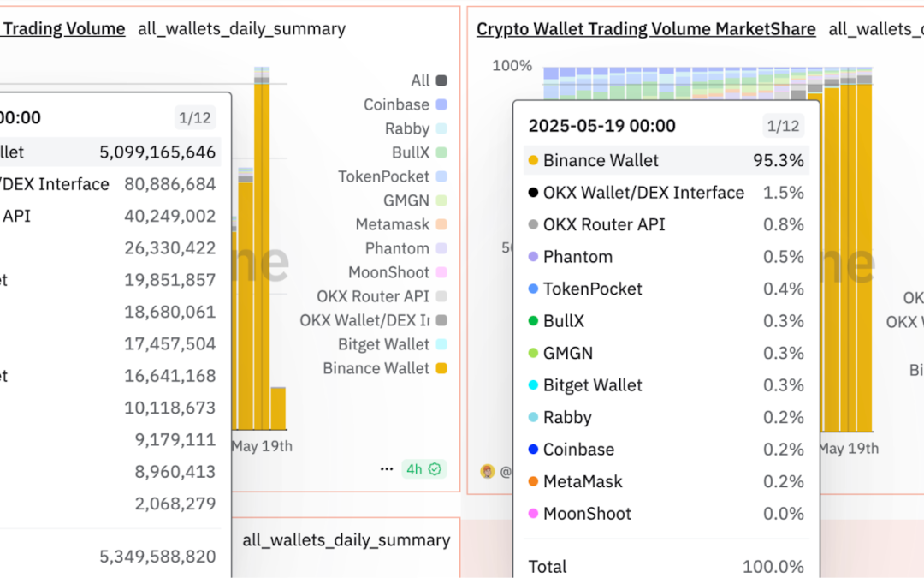Click the 1/12 badge in the MarketShare tooltip
This screenshot has height=578, width=924.
(783, 126)
